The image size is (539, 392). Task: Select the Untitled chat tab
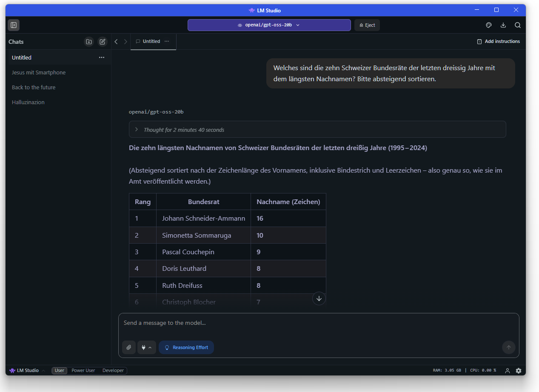[x=151, y=42]
